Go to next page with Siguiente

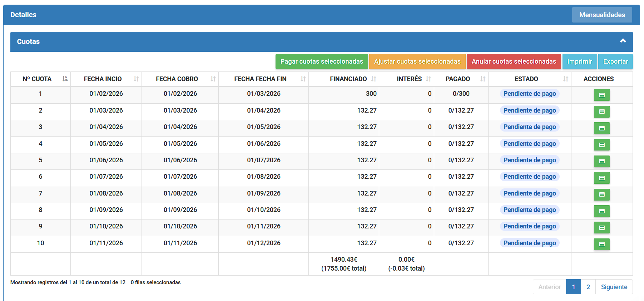coord(614,287)
